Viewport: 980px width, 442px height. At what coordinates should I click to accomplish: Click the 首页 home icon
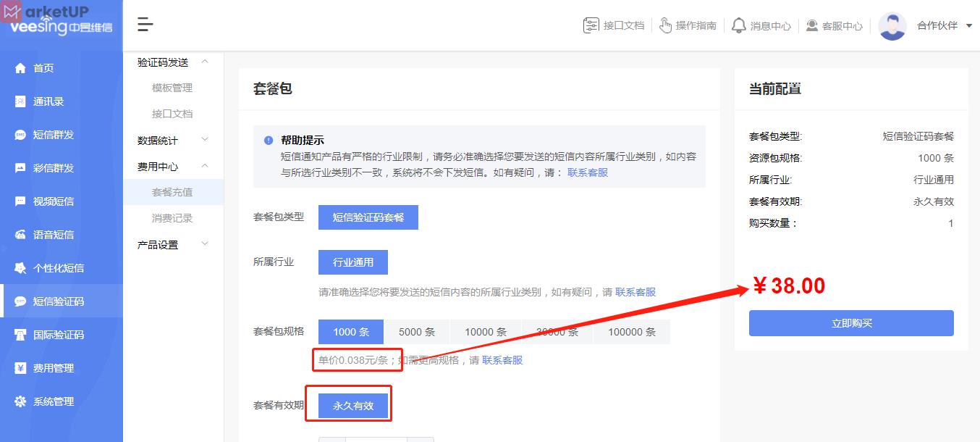[20, 68]
